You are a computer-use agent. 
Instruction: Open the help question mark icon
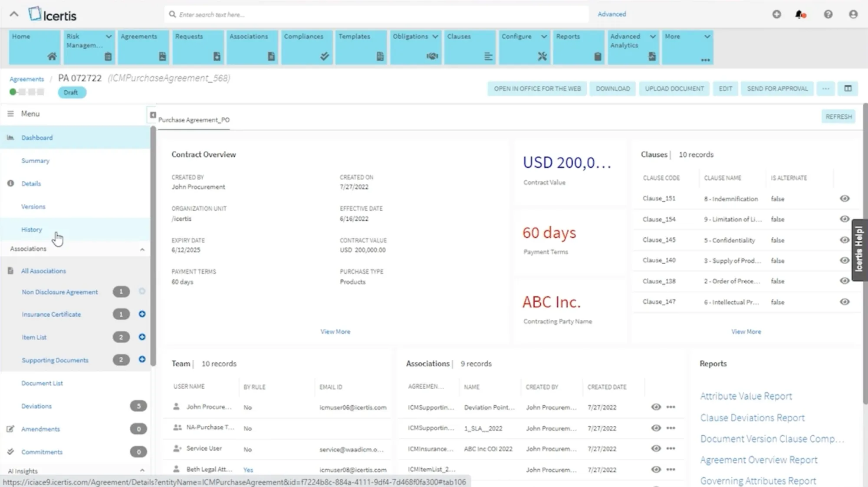(x=828, y=14)
